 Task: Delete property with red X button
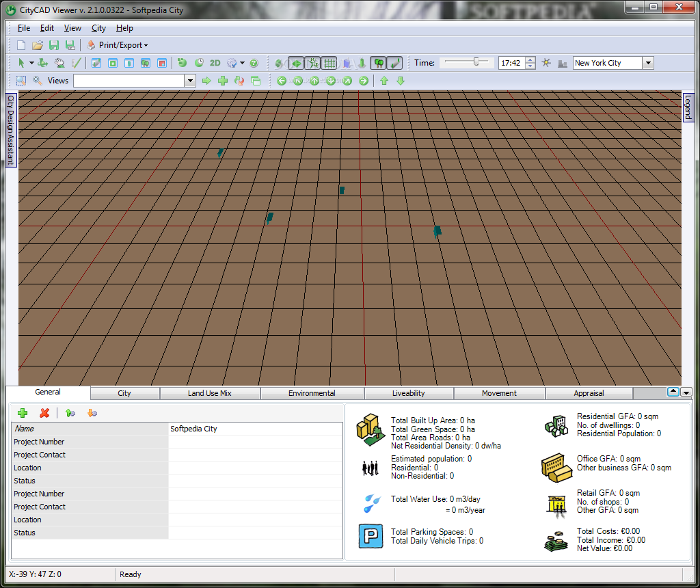(x=44, y=413)
